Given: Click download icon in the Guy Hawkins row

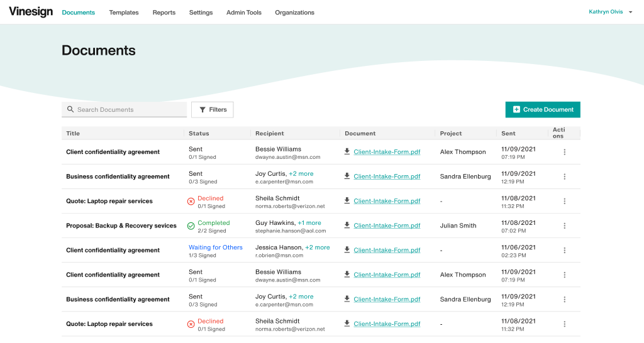Looking at the screenshot, I should [347, 226].
